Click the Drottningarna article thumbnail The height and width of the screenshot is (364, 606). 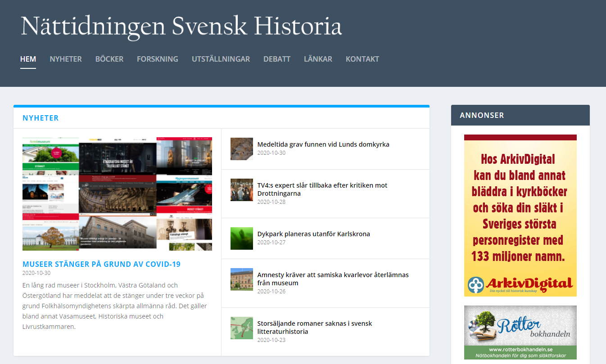point(242,189)
